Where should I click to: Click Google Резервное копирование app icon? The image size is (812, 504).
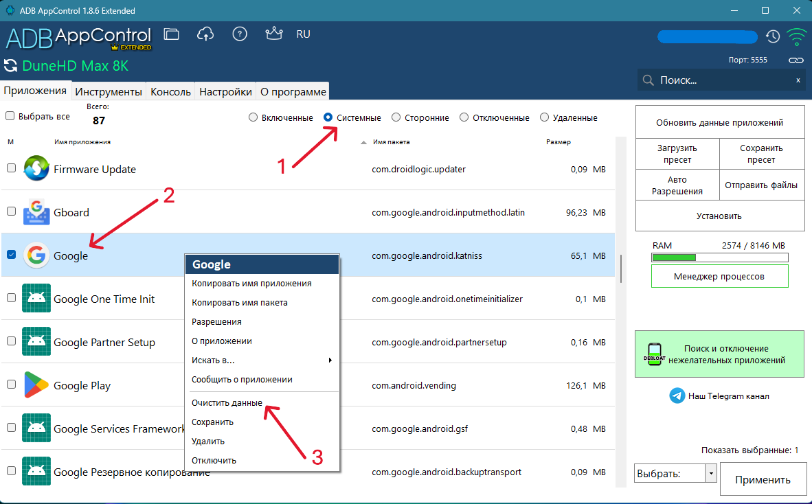(36, 472)
